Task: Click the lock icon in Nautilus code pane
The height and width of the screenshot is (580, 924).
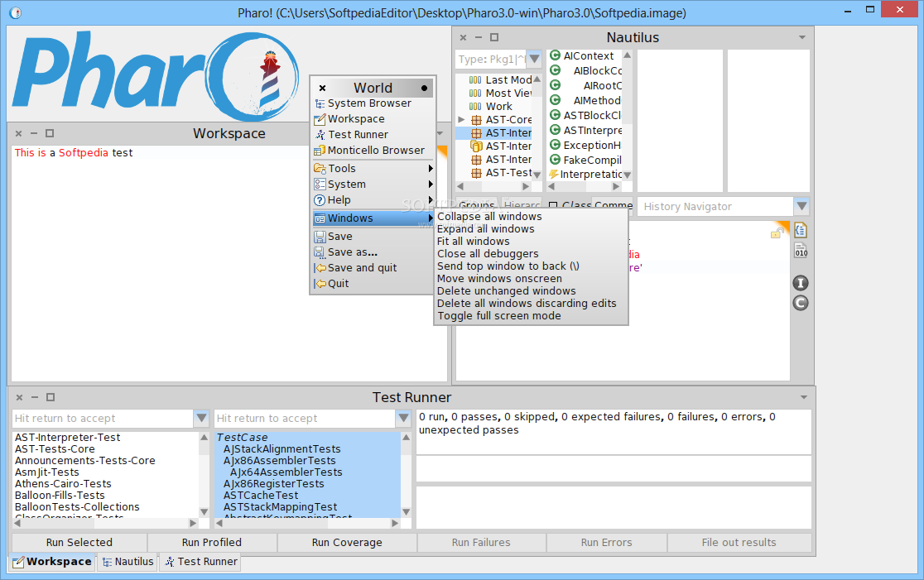Action: [776, 234]
